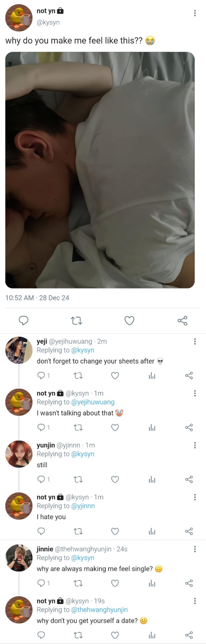Open yunjin's profile picture

click(x=19, y=454)
